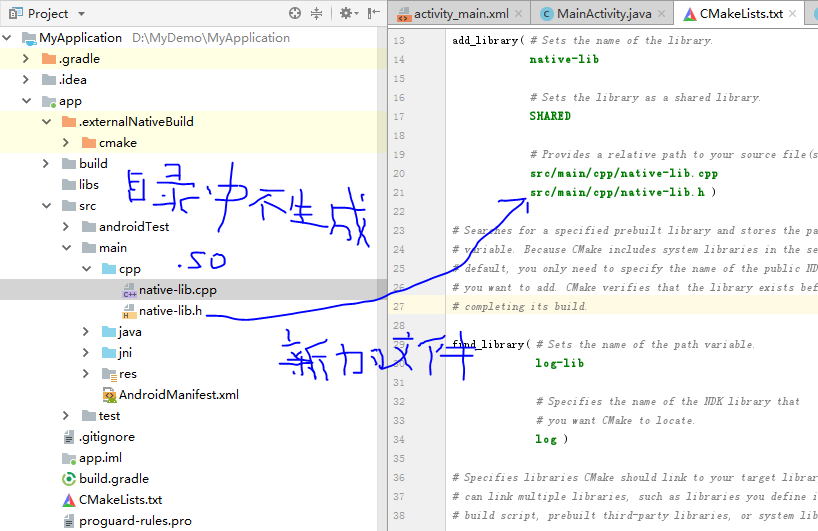Open the Project view dropdown
Screen dimensions: 818x531
(x=81, y=14)
